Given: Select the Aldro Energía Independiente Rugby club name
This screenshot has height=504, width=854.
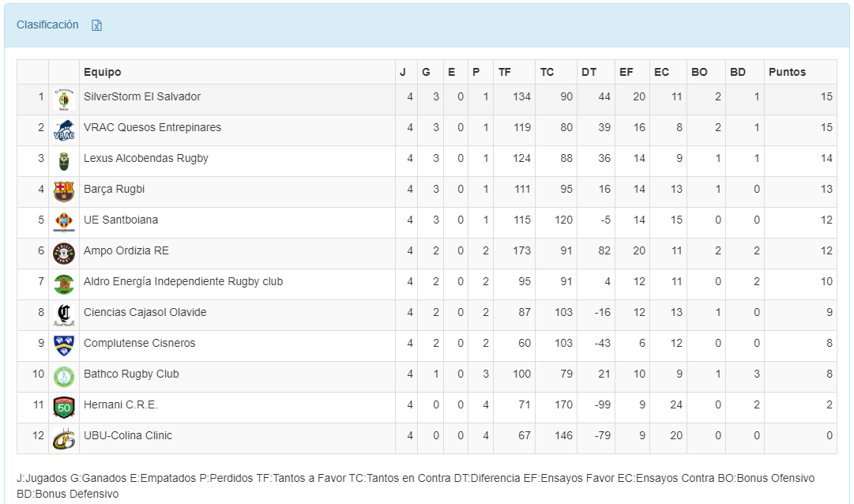Looking at the screenshot, I should point(183,282).
